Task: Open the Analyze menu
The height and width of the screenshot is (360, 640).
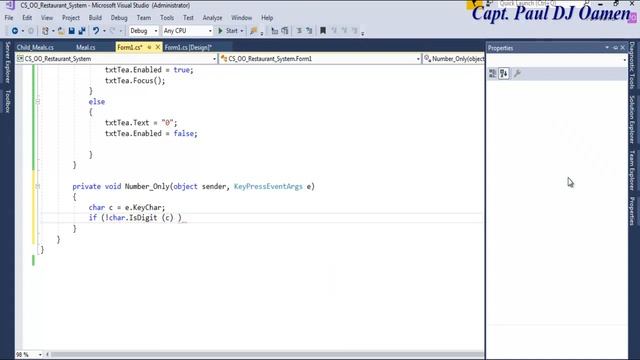Action: [x=212, y=18]
